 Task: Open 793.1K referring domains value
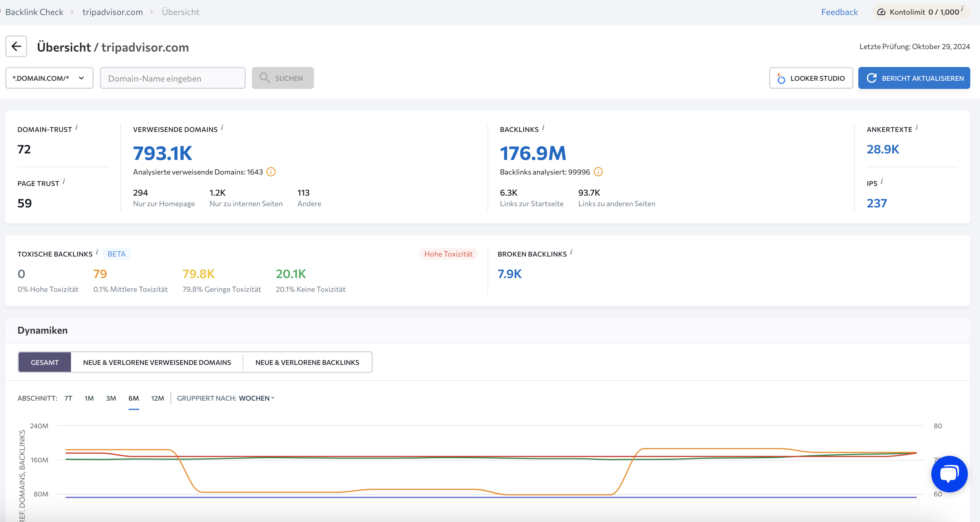point(163,153)
